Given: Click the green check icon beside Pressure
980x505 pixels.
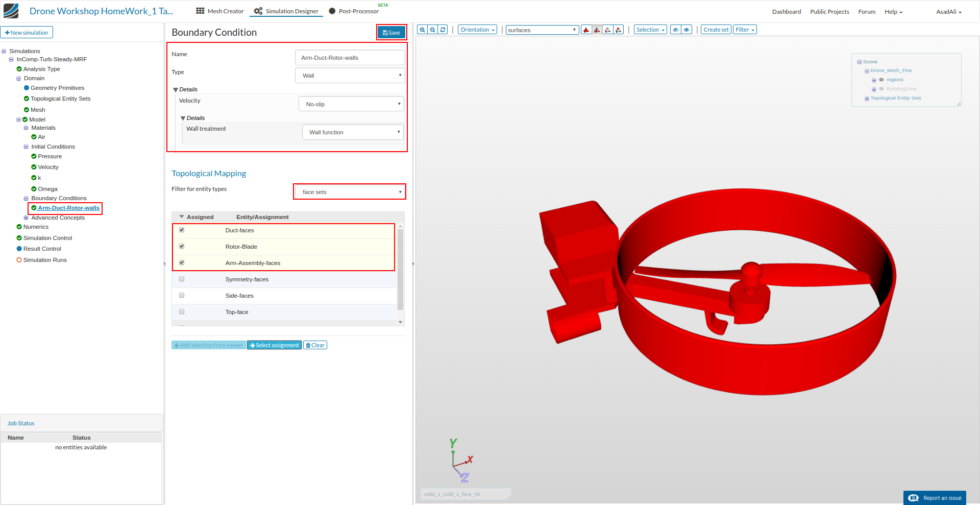Looking at the screenshot, I should point(34,156).
